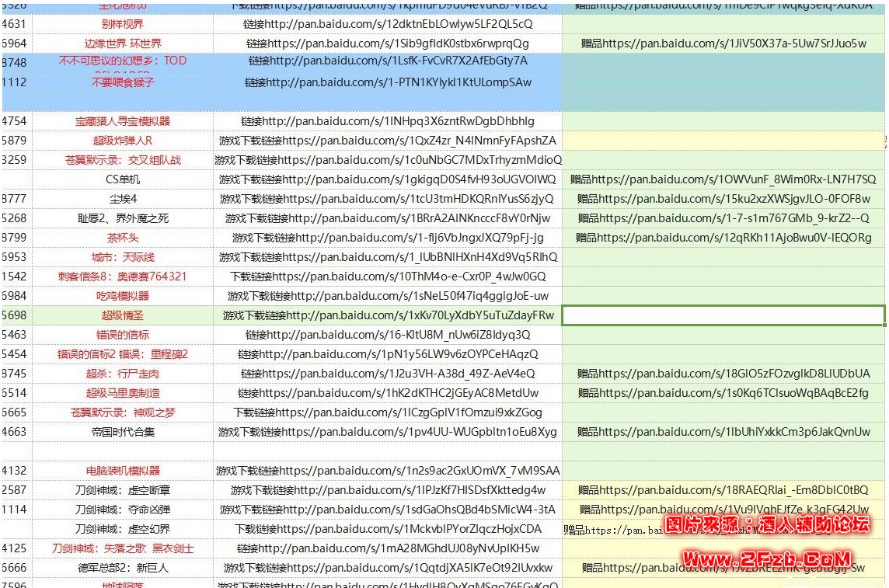Click the 赠品 link in 超杀：行尸走肉 row

pyautogui.click(x=723, y=374)
